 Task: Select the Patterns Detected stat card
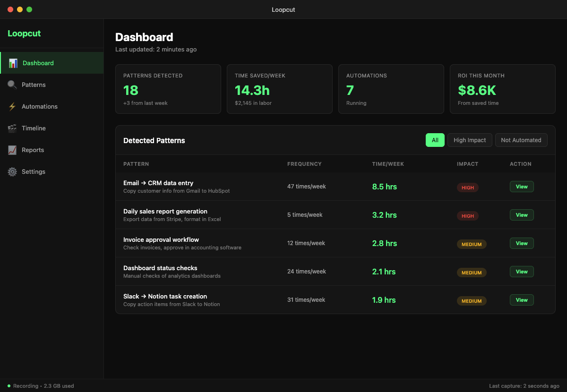[x=168, y=89]
